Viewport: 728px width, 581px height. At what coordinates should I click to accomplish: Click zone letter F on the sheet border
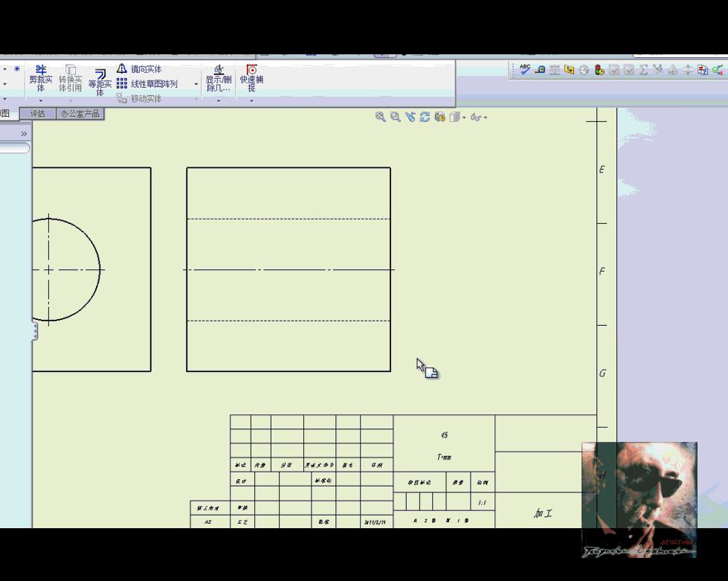602,272
